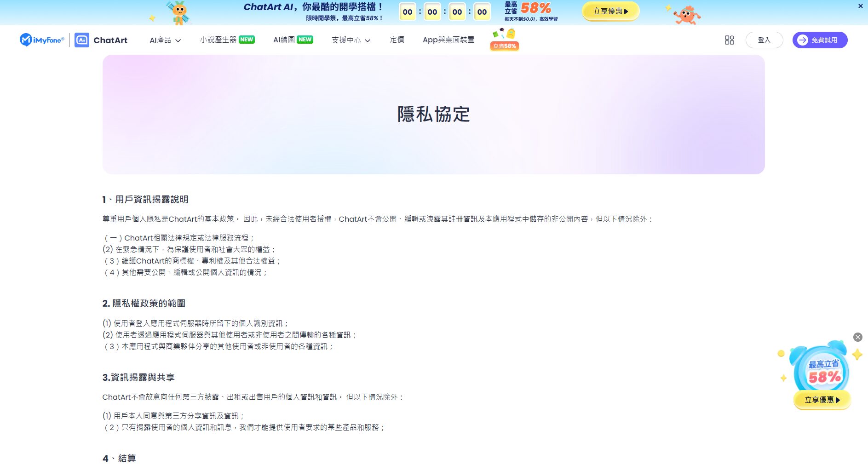Go to the 定價 page
The width and height of the screenshot is (868, 465).
(397, 40)
